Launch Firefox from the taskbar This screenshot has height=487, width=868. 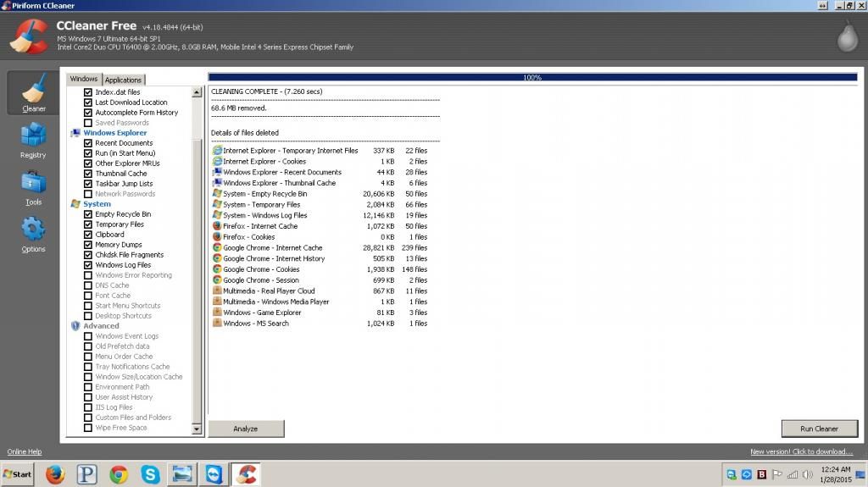(55, 474)
